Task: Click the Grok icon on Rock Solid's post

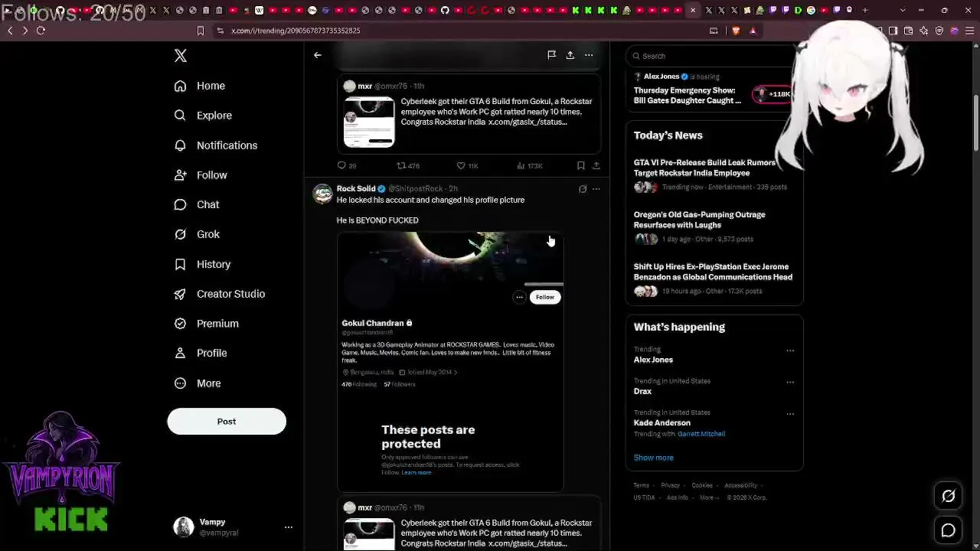Action: pyautogui.click(x=583, y=189)
